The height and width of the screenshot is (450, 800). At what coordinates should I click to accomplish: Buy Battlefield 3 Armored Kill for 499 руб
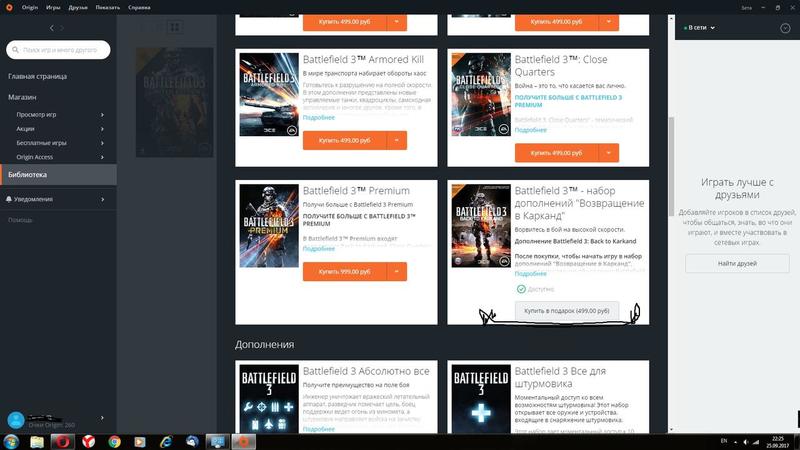coord(344,140)
